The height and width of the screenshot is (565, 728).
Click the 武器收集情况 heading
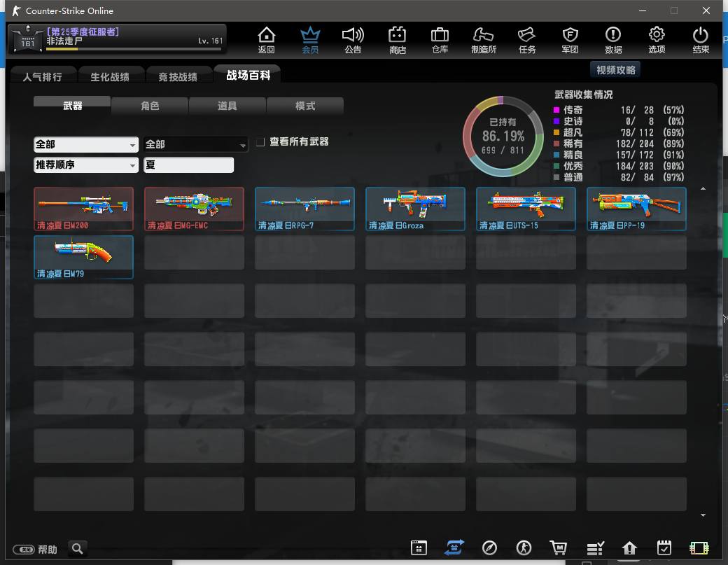[584, 95]
